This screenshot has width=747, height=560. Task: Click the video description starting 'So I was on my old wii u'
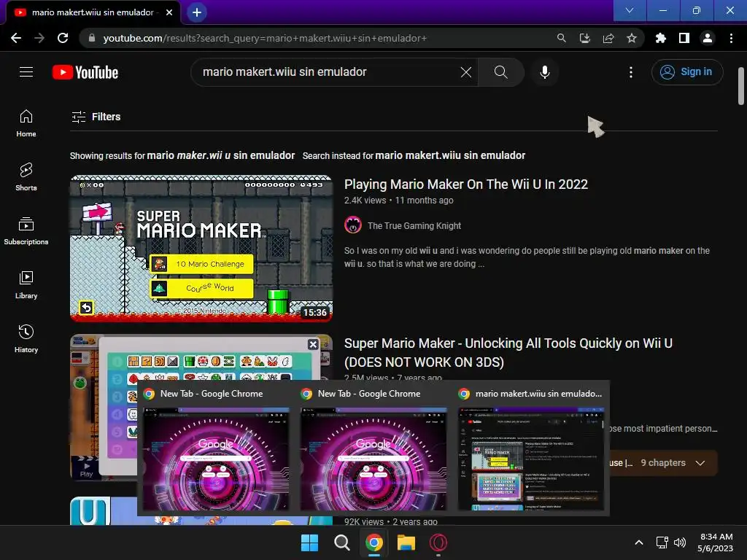[527, 257]
